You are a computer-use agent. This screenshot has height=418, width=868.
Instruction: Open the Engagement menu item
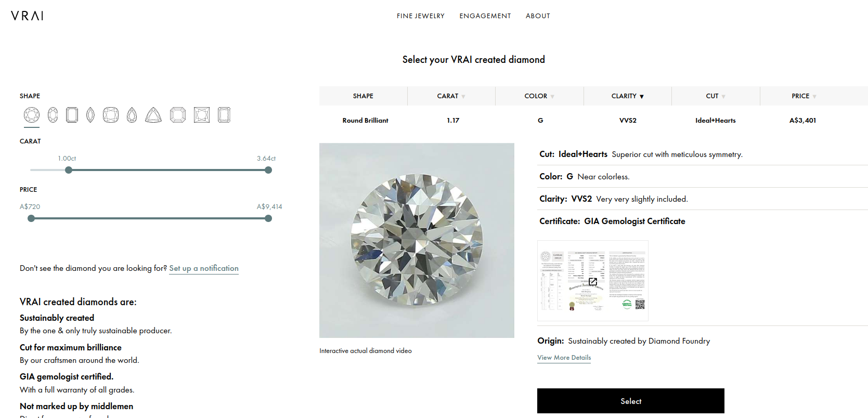(x=485, y=16)
